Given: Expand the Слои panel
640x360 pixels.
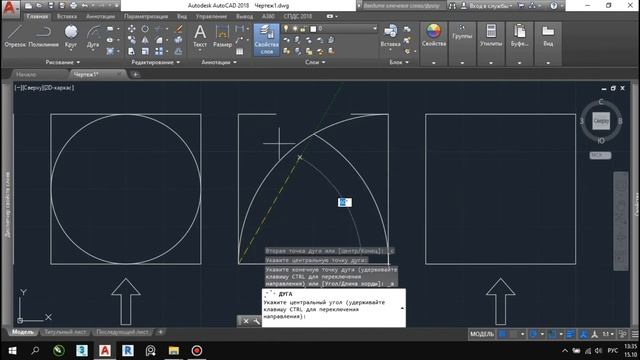Looking at the screenshot, I should pos(315,62).
